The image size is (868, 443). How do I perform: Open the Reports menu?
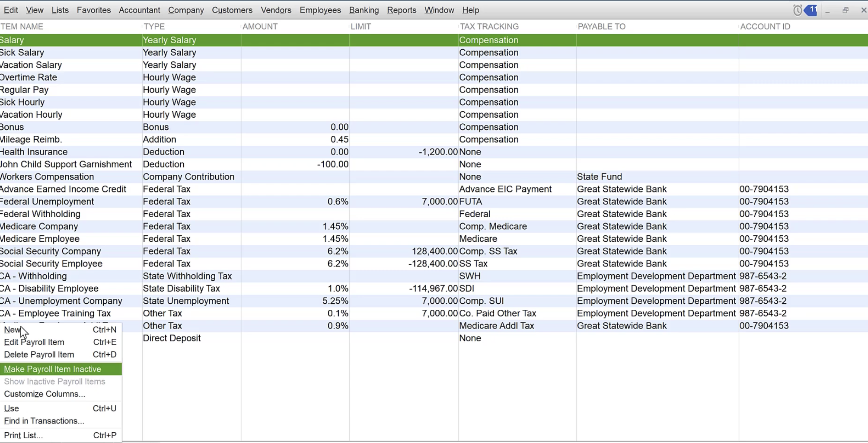(401, 10)
